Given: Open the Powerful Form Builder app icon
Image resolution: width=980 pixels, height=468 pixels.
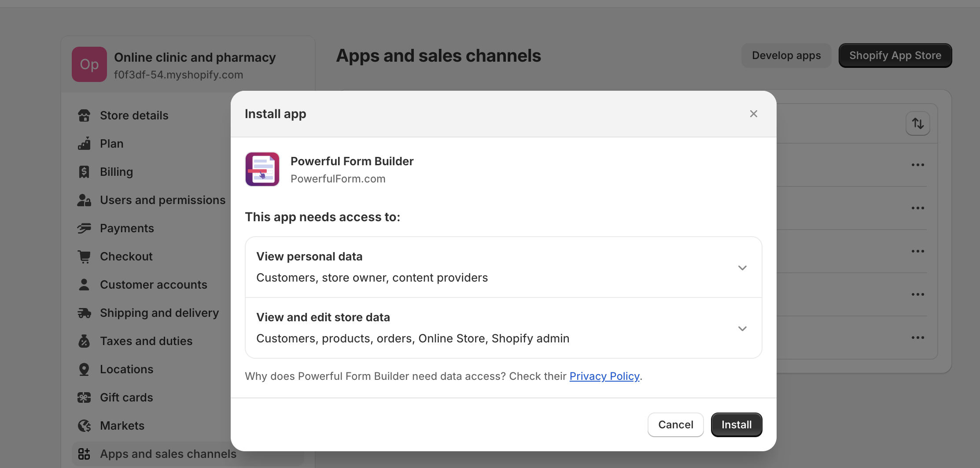Looking at the screenshot, I should click(x=262, y=169).
